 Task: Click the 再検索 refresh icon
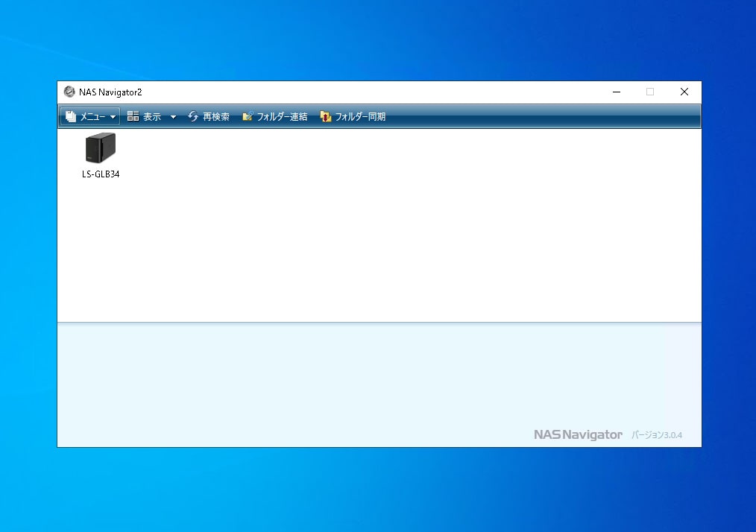193,116
